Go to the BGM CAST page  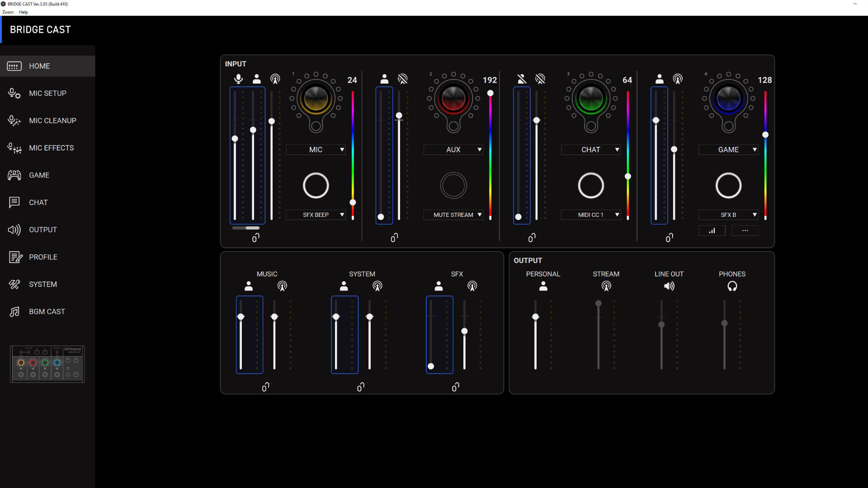pos(47,312)
